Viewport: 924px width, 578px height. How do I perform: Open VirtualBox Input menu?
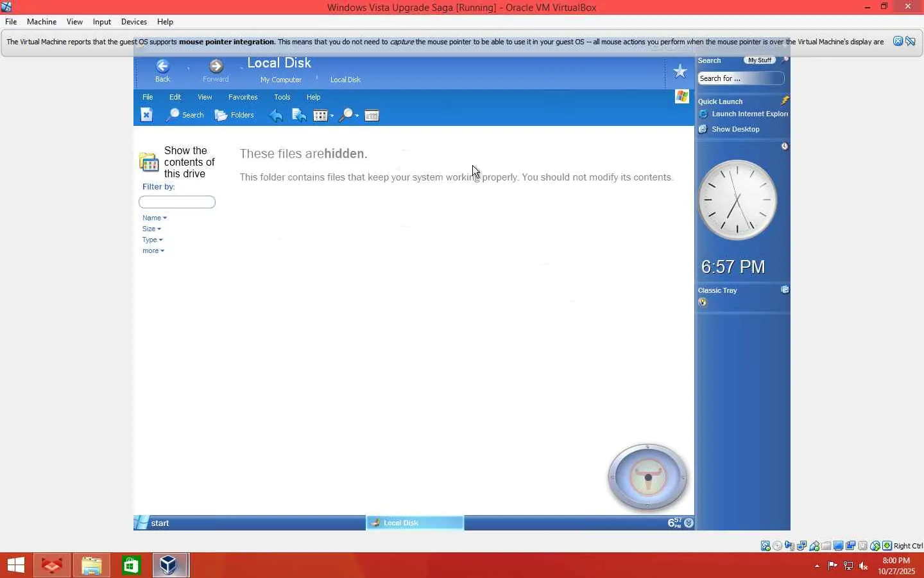[102, 22]
